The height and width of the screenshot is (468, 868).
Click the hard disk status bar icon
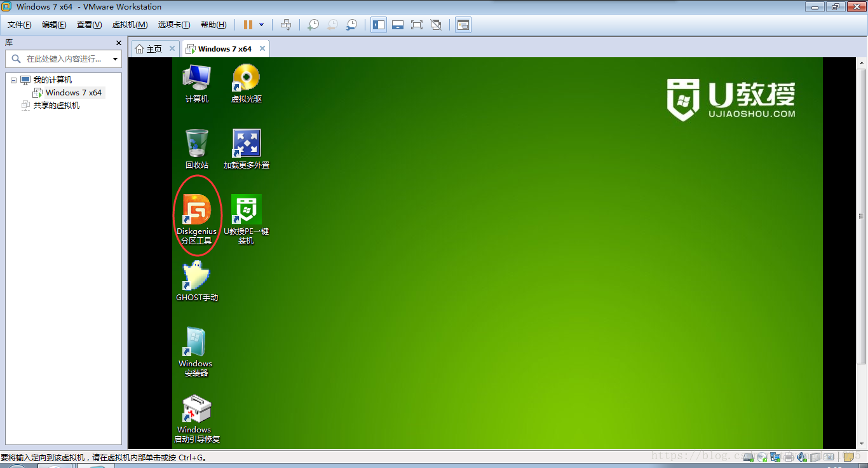coord(749,457)
